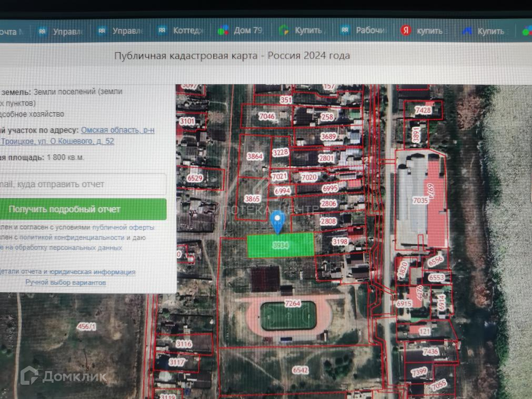
Task: Click the colored dots icon on 'Дом 79' tab
Action: click(x=223, y=30)
